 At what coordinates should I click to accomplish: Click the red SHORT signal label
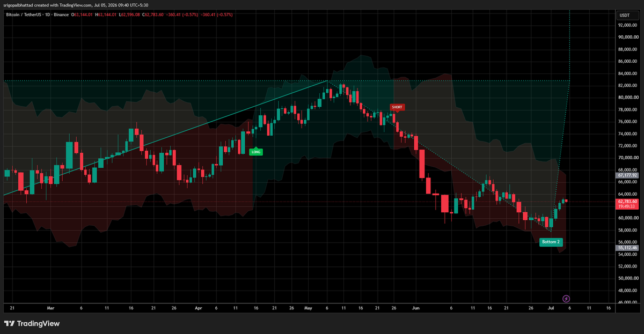(397, 107)
